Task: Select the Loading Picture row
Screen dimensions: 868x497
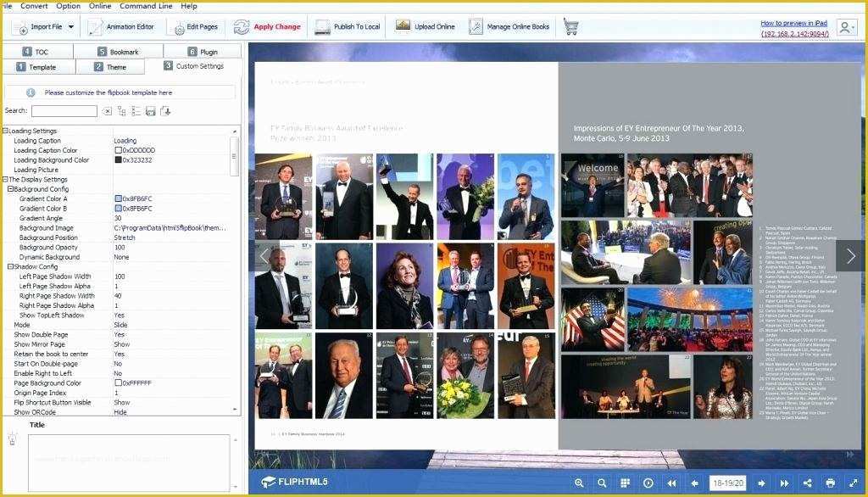Action: [115, 170]
